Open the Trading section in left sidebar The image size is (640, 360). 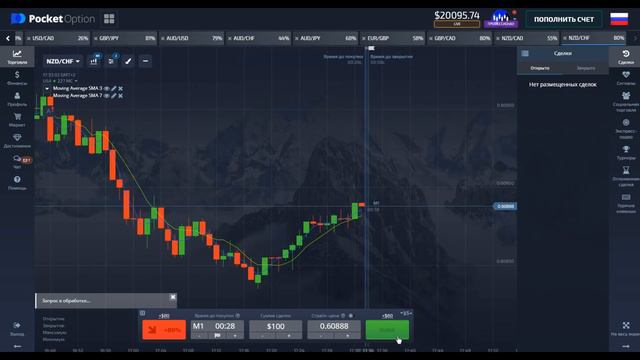click(17, 57)
